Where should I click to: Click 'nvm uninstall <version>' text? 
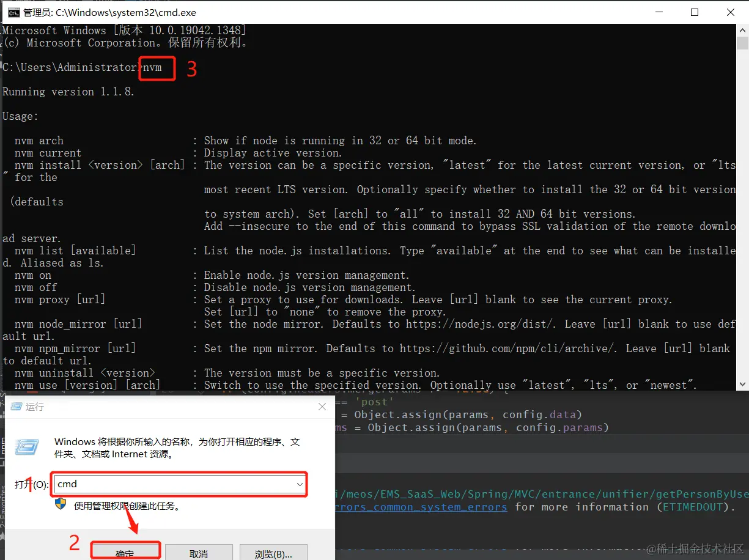coord(85,373)
